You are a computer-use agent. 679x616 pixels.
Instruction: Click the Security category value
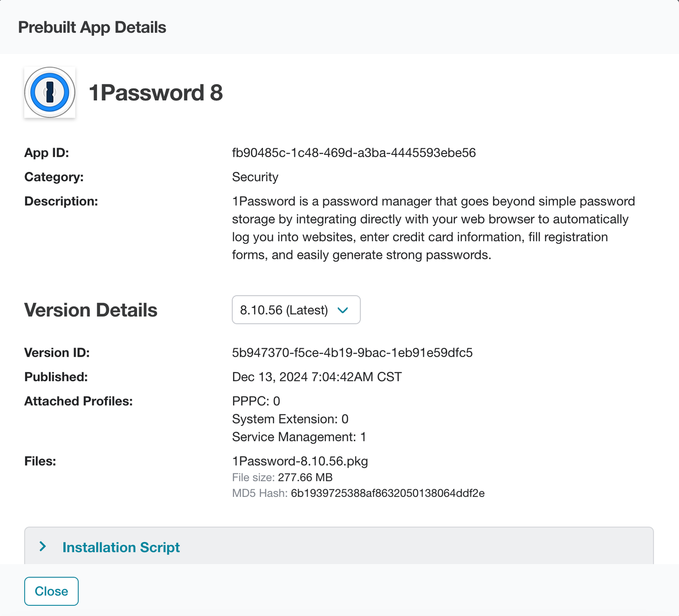(x=255, y=177)
